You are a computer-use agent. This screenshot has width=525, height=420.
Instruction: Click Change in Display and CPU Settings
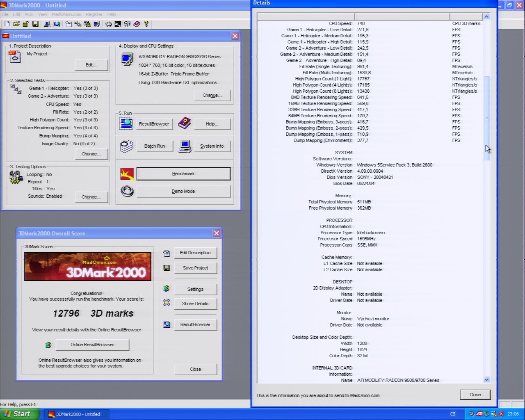coord(212,96)
